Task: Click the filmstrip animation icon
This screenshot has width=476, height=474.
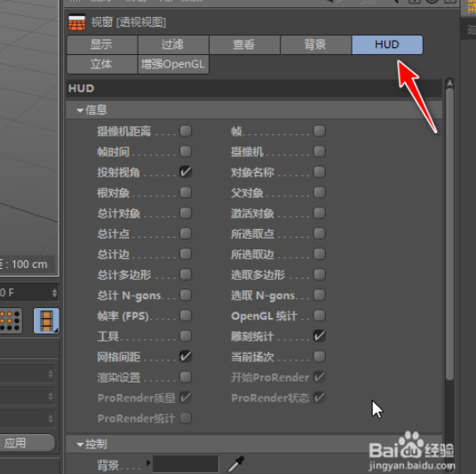Action: pyautogui.click(x=46, y=320)
